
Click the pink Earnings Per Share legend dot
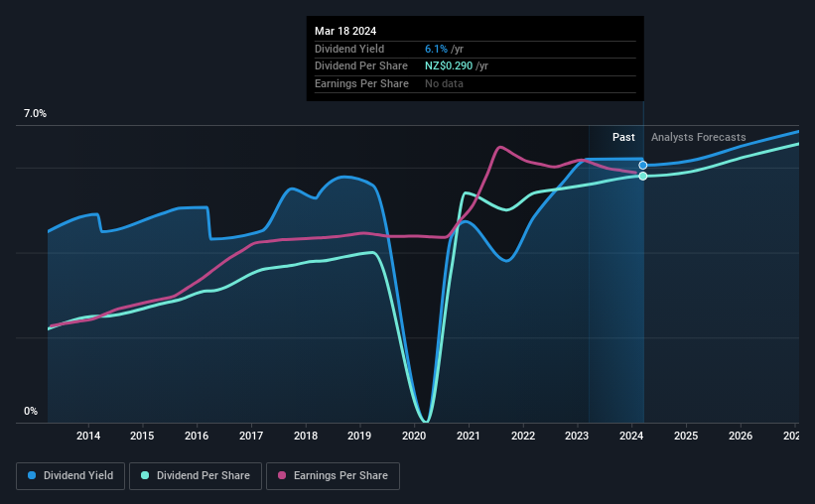tap(282, 475)
